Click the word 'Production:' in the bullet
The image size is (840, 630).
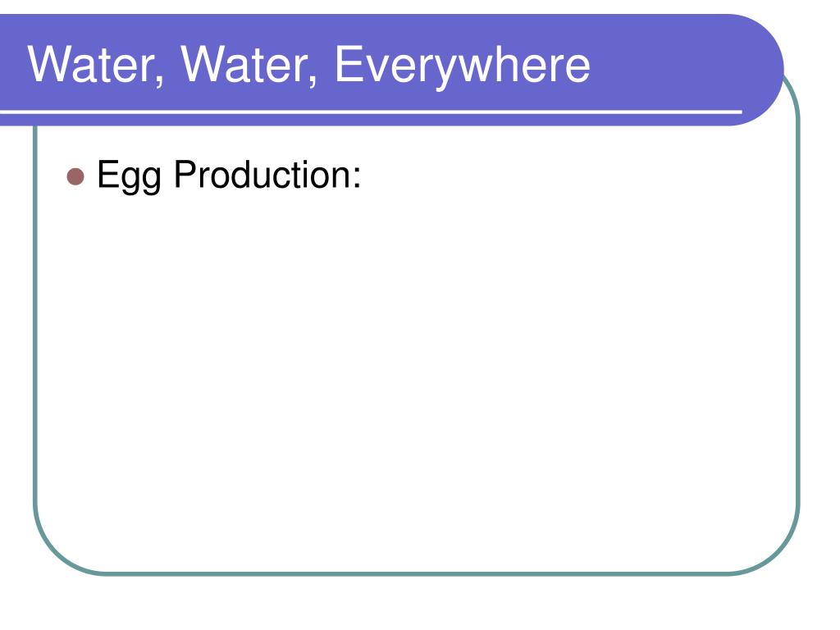coord(267,176)
